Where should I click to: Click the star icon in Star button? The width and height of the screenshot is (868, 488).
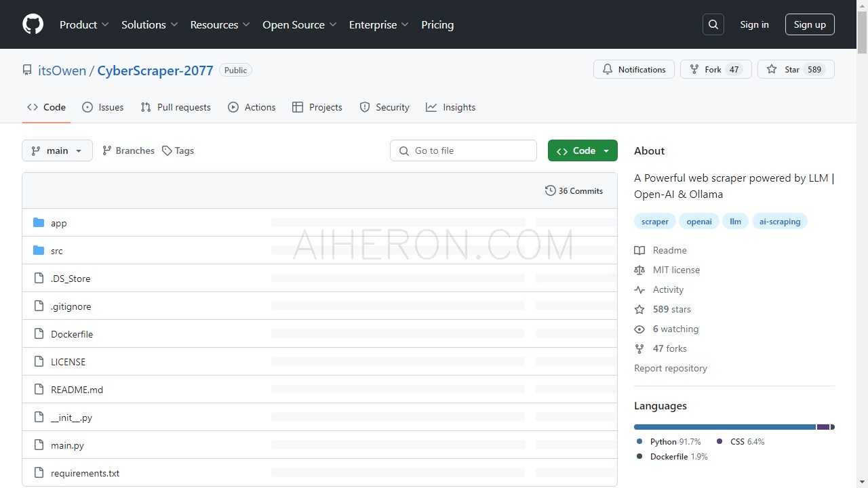point(772,69)
